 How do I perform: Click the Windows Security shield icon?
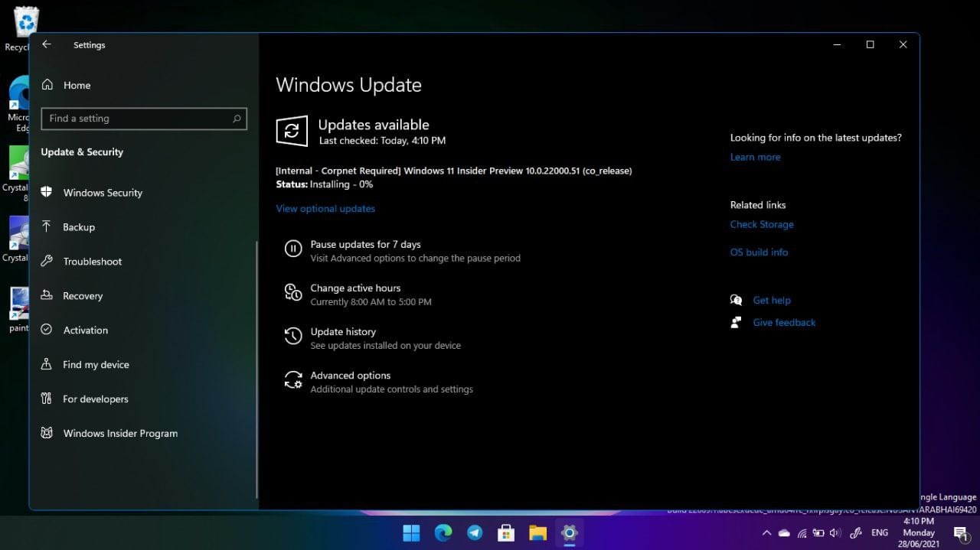(x=47, y=192)
